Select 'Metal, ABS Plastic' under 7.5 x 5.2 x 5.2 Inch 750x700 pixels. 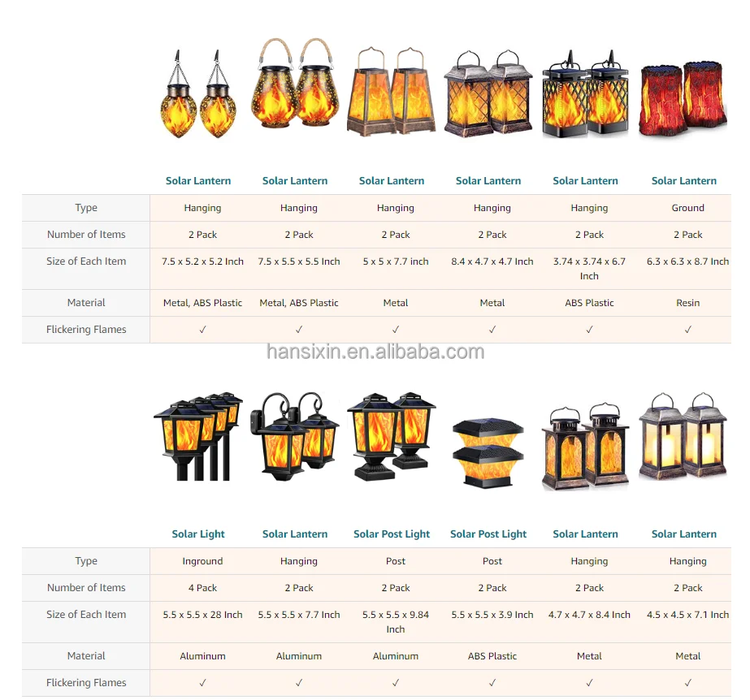click(x=202, y=303)
